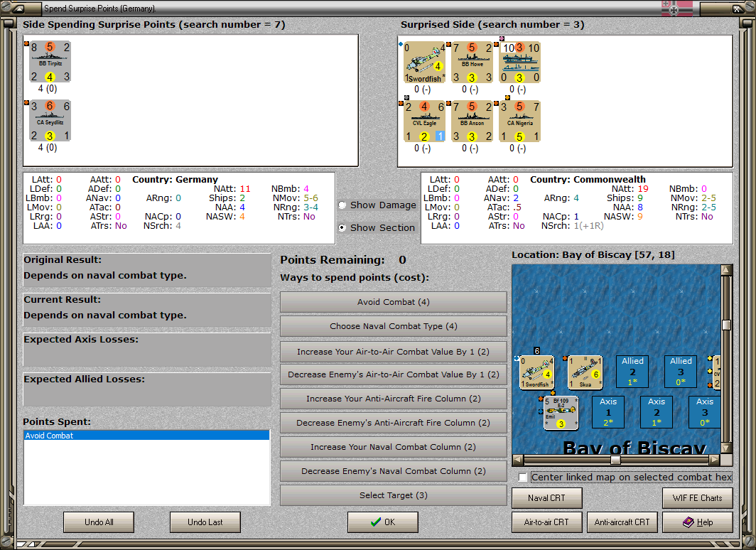Click Increase Your Air-to-Air Combat Value button
This screenshot has width=756, height=550.
tap(394, 352)
